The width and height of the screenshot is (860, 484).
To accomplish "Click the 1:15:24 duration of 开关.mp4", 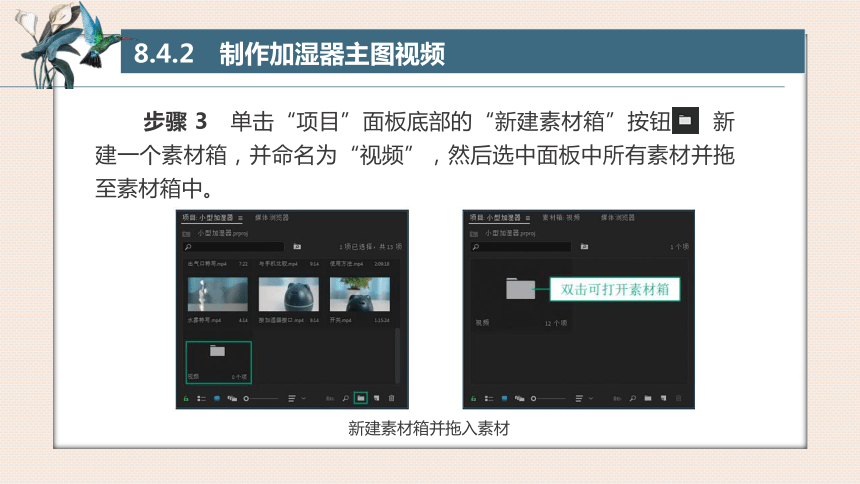I will [382, 320].
